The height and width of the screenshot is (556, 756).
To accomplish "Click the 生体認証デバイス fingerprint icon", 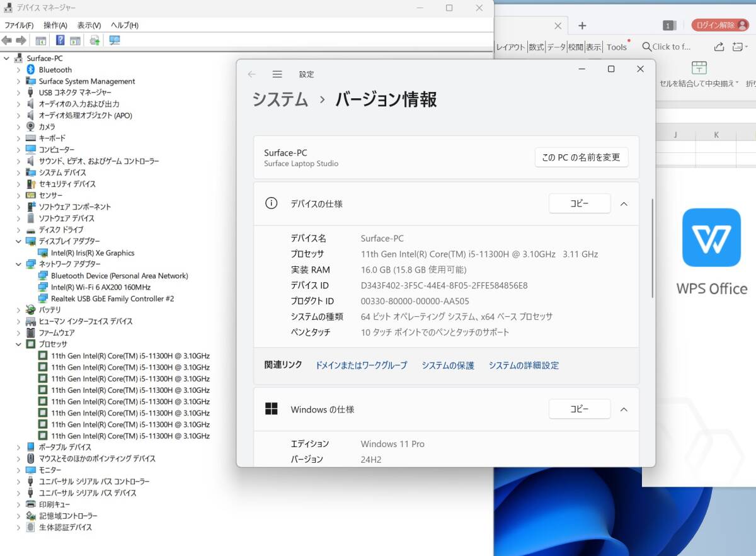I will point(31,527).
